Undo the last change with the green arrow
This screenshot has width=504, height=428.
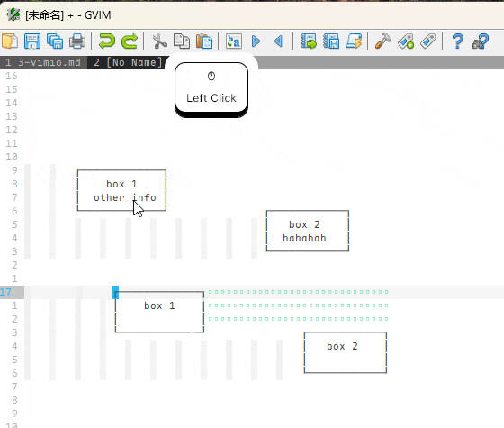(107, 41)
